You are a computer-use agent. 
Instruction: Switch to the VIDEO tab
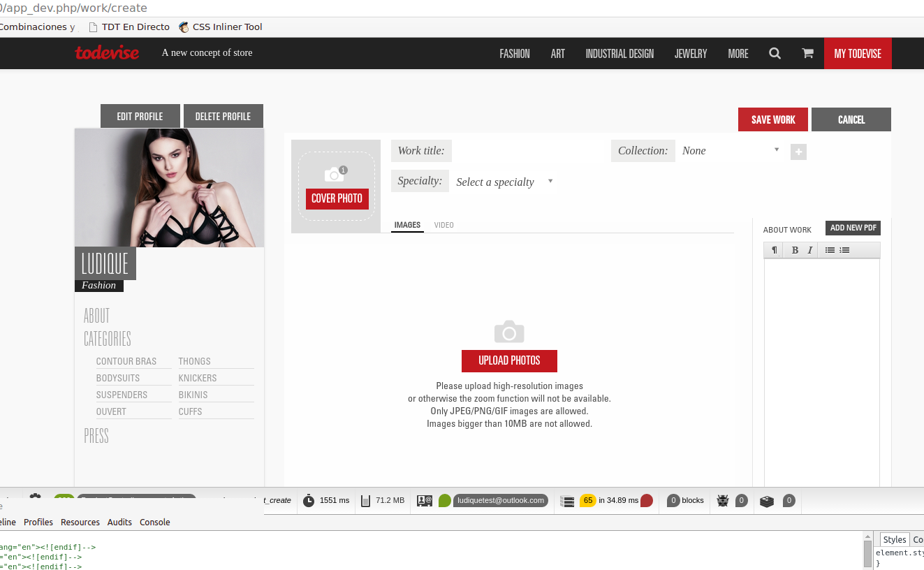pos(444,225)
